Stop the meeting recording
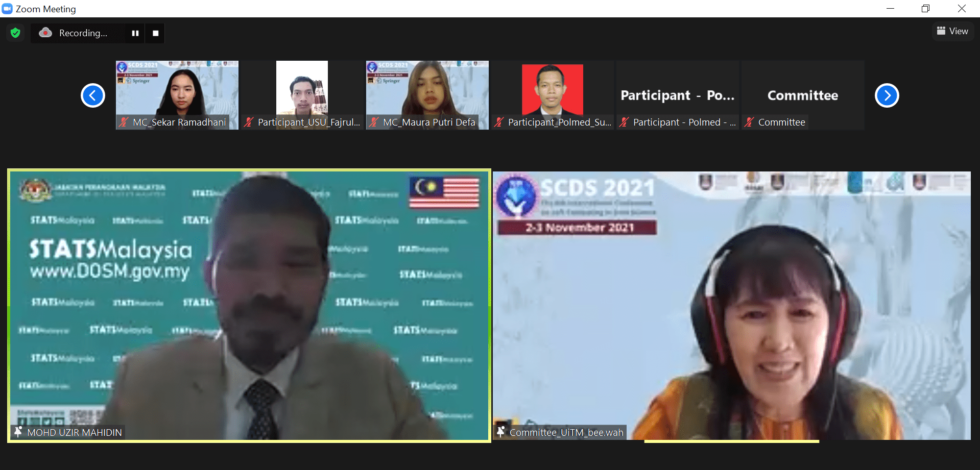The width and height of the screenshot is (980, 470). [156, 33]
